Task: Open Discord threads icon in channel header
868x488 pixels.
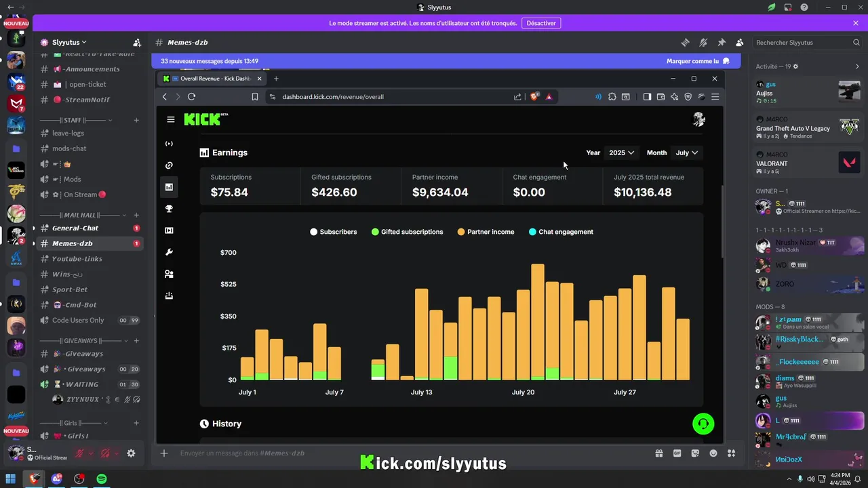Action: [685, 42]
